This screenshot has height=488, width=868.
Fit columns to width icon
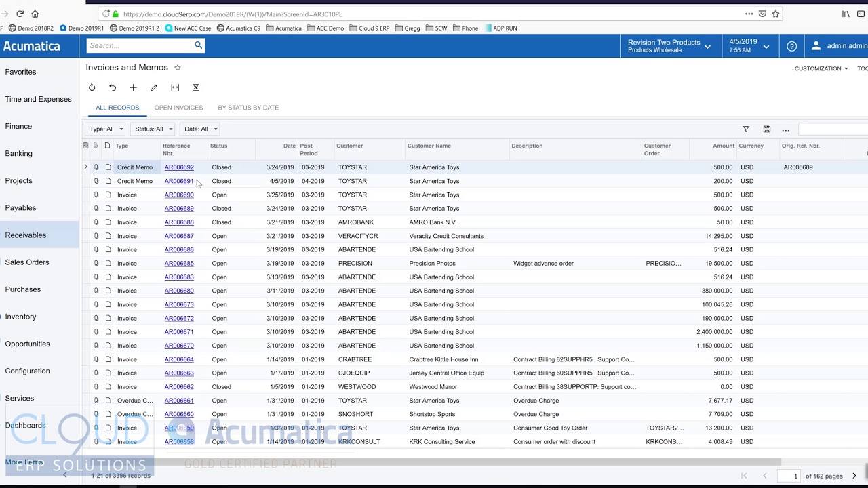[x=175, y=87]
